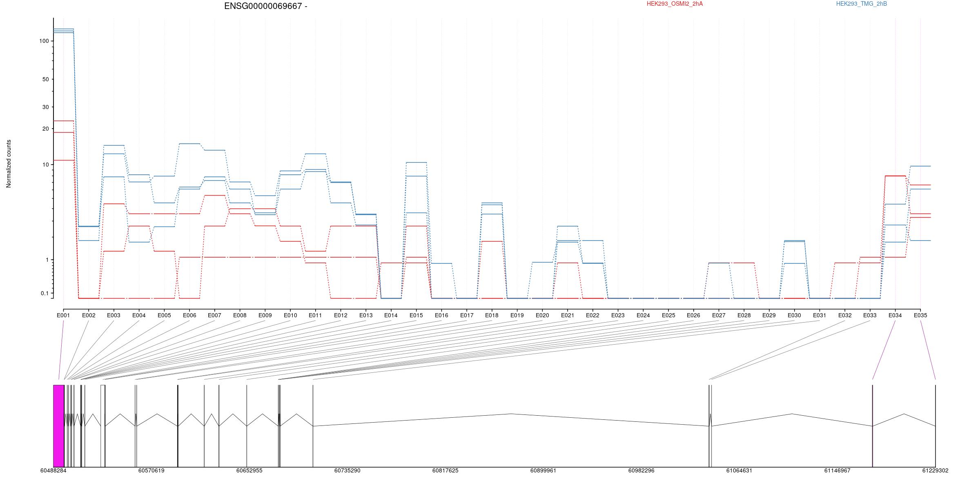980x490 pixels.
Task: Click exon label E035
Action: [920, 315]
